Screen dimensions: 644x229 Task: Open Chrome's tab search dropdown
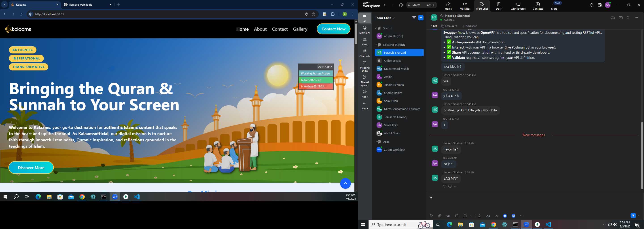[4, 4]
